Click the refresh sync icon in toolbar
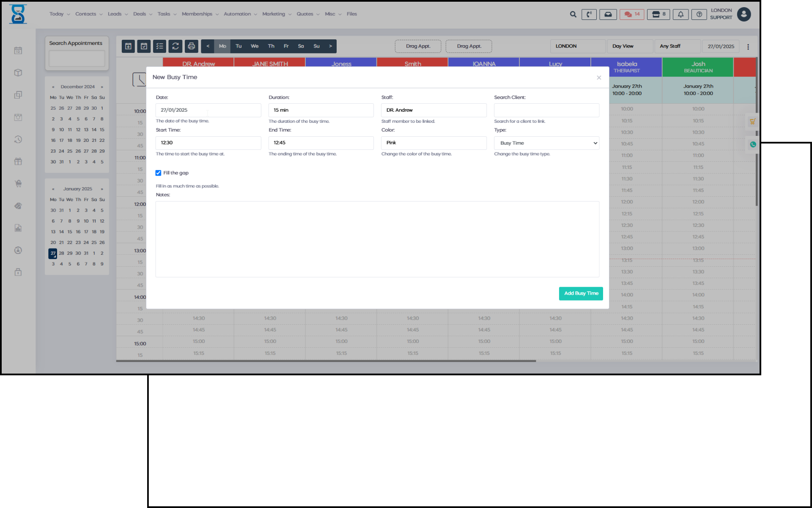The height and width of the screenshot is (508, 812). pos(176,46)
